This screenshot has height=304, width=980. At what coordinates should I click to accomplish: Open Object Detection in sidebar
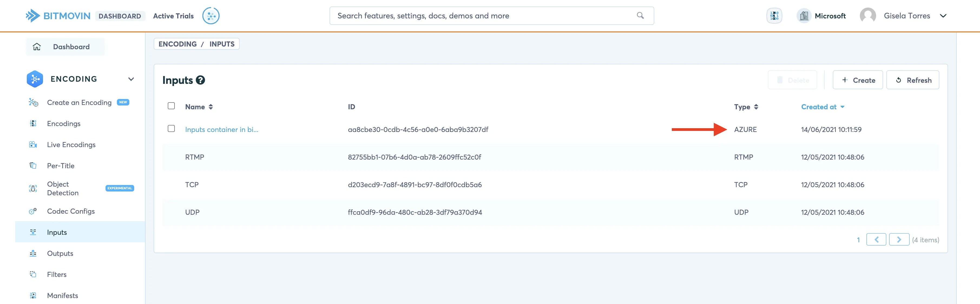pyautogui.click(x=63, y=188)
